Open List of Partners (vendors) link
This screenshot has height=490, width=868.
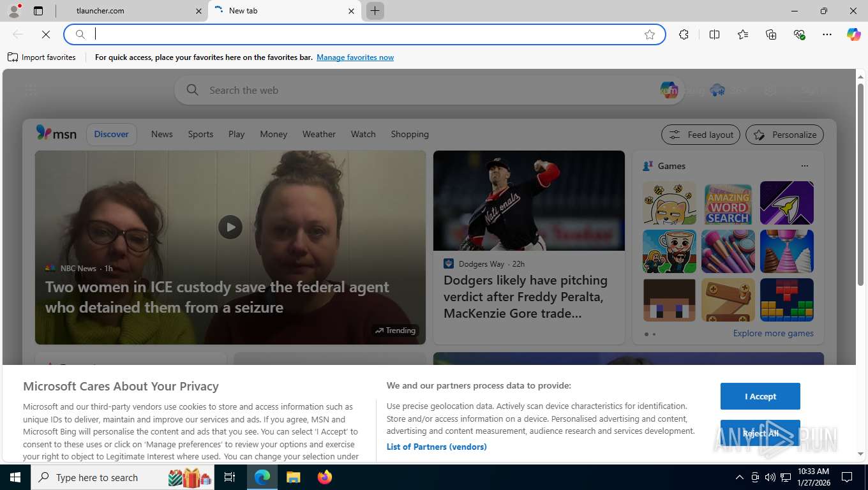click(x=437, y=447)
